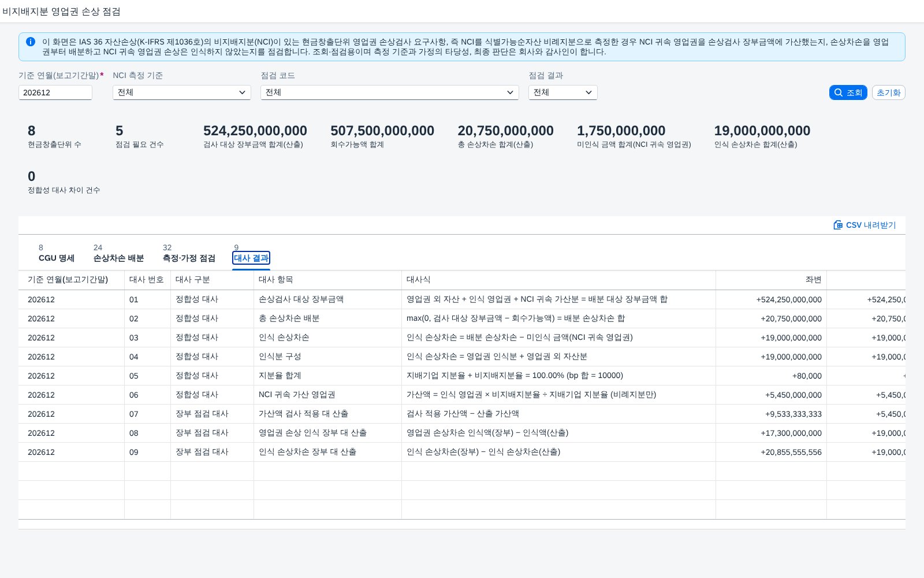Click the 대사 항목 column header

tap(327, 280)
